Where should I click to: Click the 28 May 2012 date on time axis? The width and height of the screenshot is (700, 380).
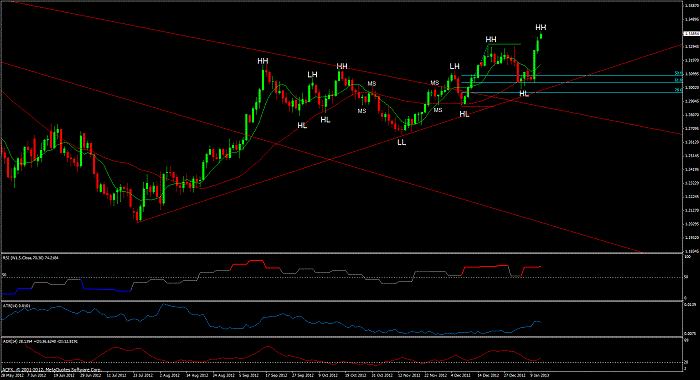click(x=12, y=376)
